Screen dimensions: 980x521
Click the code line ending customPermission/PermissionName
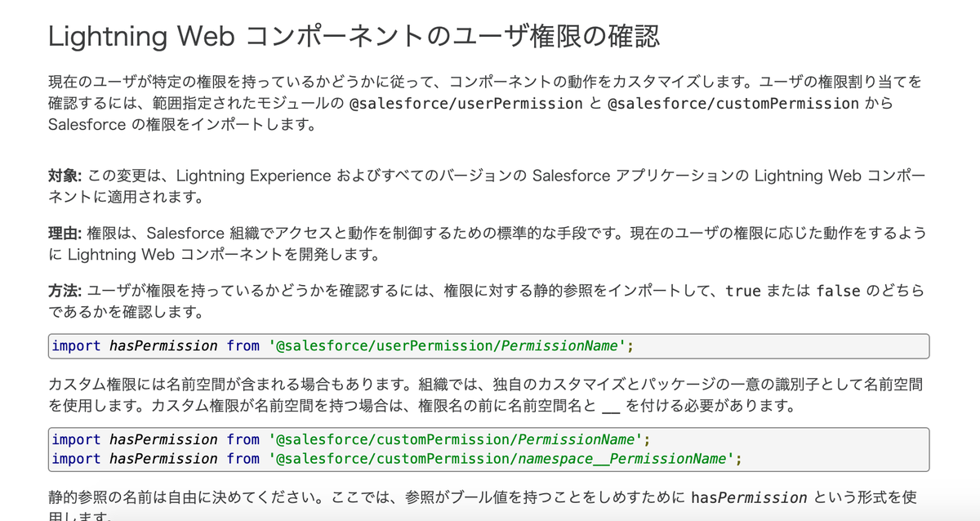(351, 439)
